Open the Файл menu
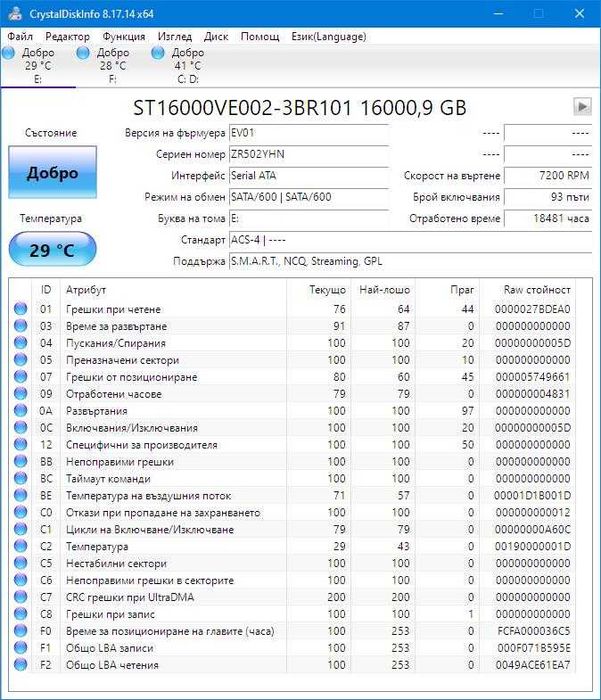601x700 pixels. (20, 37)
